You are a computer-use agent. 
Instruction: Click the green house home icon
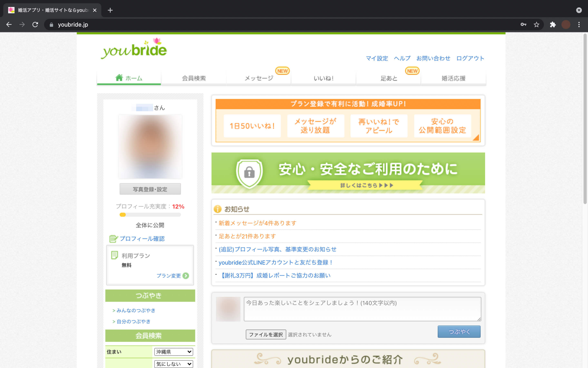(119, 78)
